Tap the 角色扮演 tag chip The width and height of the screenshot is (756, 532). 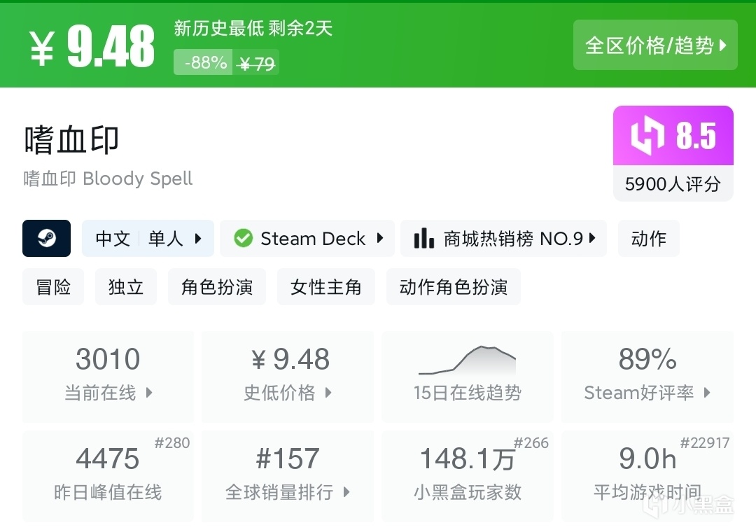(x=217, y=287)
